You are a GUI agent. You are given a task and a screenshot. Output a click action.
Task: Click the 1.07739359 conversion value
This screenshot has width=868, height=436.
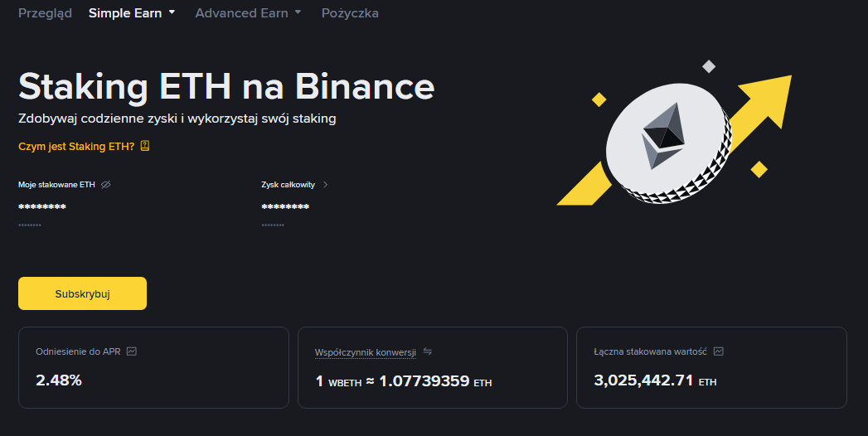[x=424, y=381]
